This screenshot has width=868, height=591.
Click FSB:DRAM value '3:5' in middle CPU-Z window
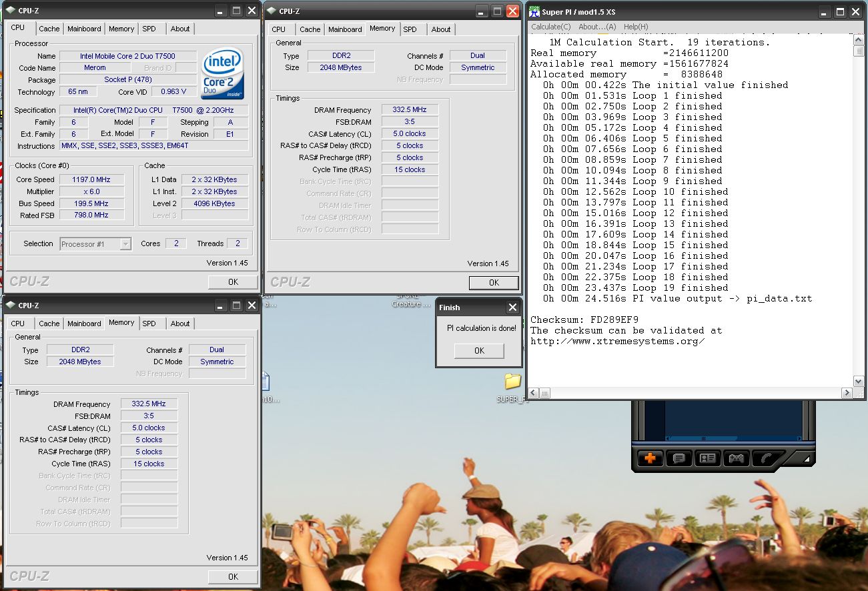pos(410,121)
